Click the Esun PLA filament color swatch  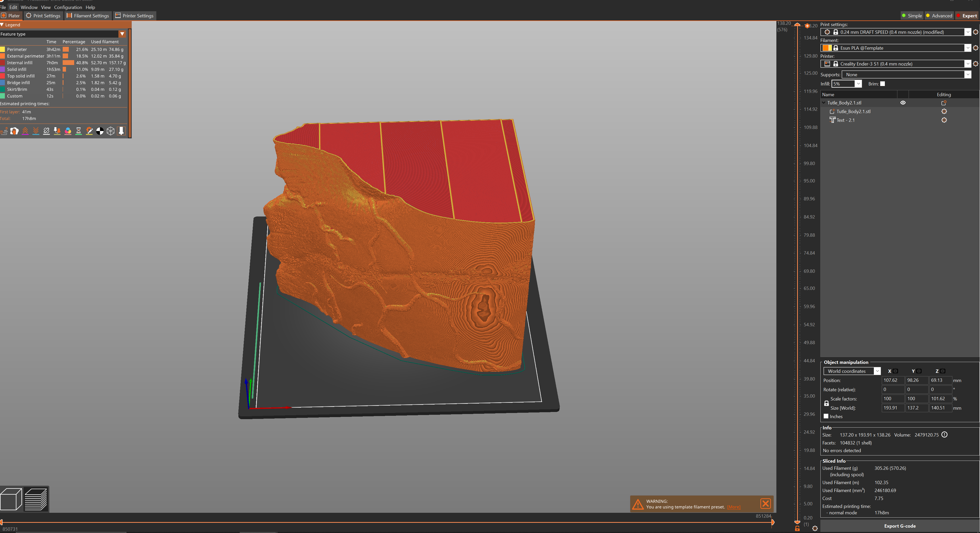pos(827,48)
